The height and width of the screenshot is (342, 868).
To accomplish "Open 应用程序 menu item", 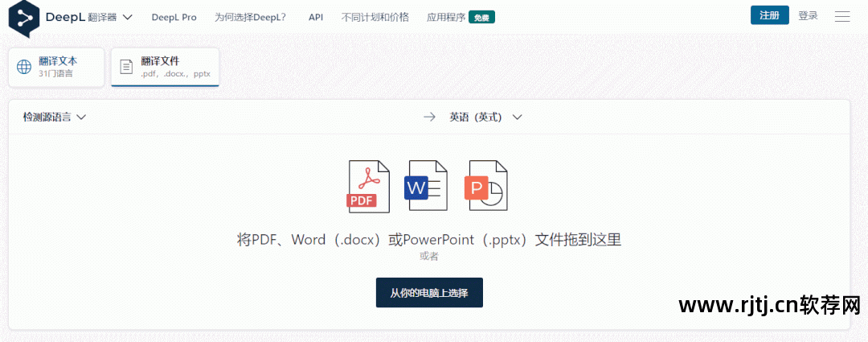I will coord(445,17).
